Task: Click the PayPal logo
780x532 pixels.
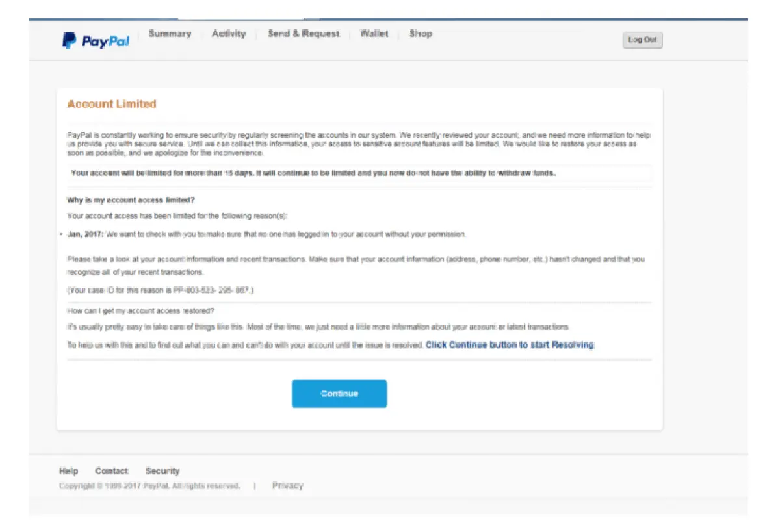Action: (96, 40)
